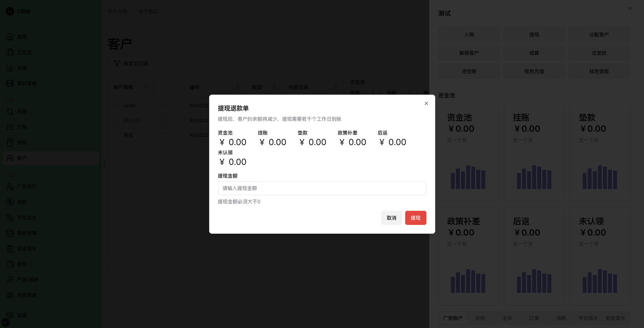Screen dimensions: 644x328
Task: Open the 官方文档 menu item
Action: click(118, 11)
